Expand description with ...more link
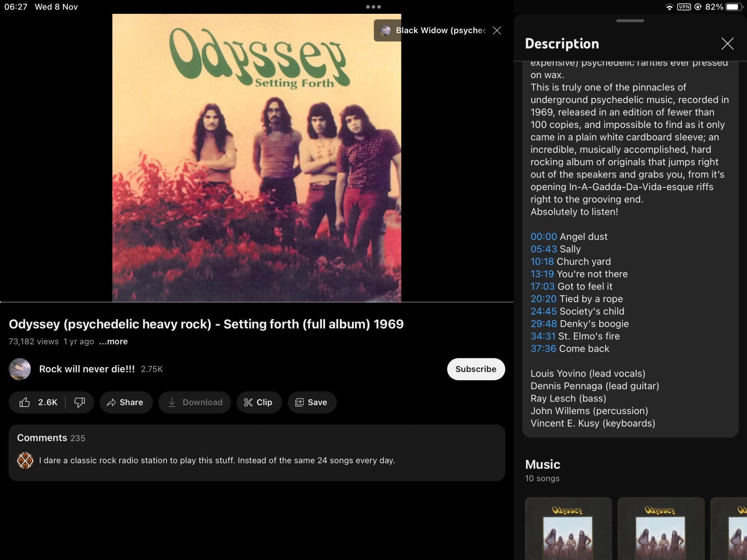747x560 pixels. [x=113, y=342]
